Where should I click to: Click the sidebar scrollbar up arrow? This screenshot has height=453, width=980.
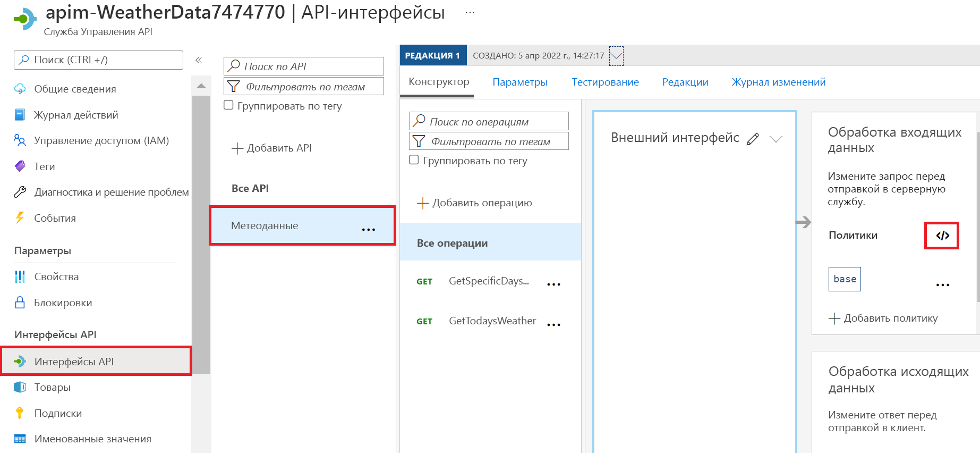click(x=201, y=86)
